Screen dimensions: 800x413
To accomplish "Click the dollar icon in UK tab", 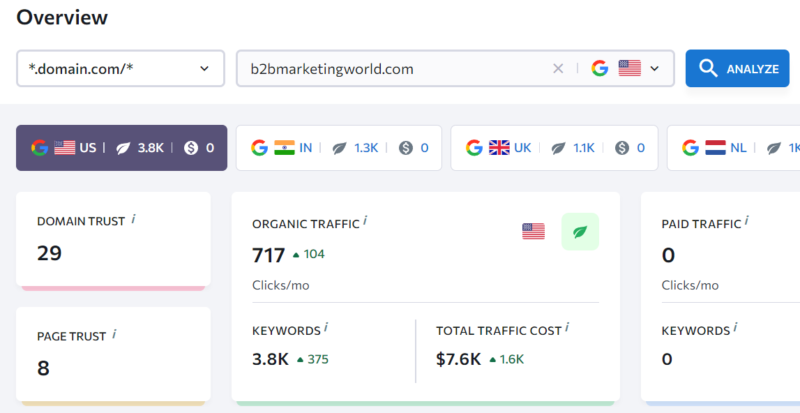I will pos(622,148).
